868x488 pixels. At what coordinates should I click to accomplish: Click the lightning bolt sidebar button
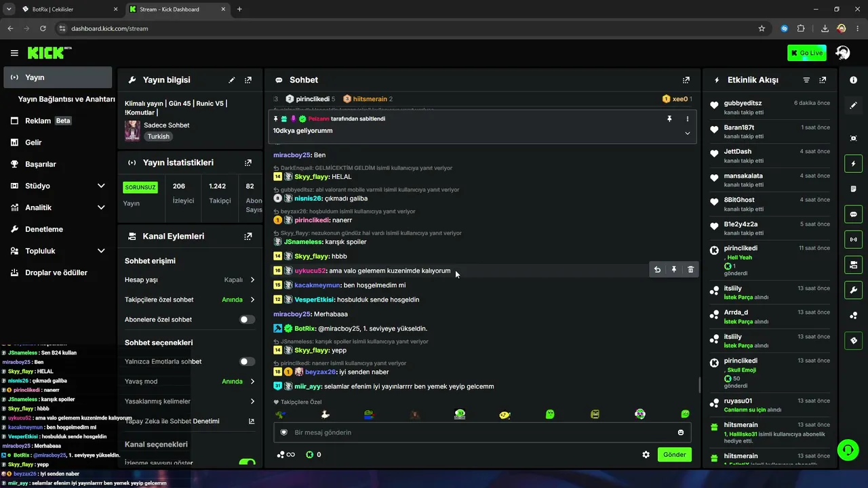[853, 163]
